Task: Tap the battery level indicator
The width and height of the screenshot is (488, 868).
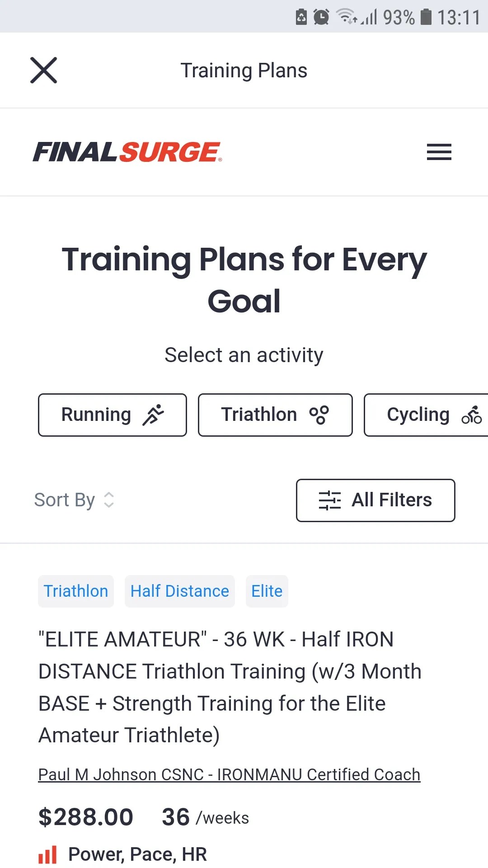Action: point(427,17)
